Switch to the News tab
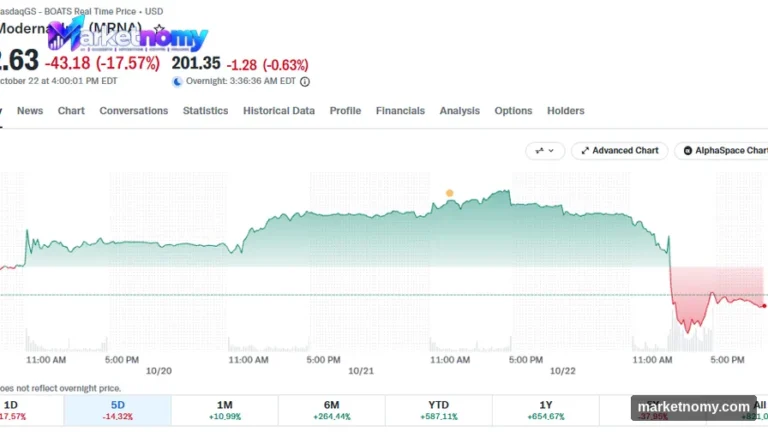The height and width of the screenshot is (432, 768). pyautogui.click(x=30, y=111)
